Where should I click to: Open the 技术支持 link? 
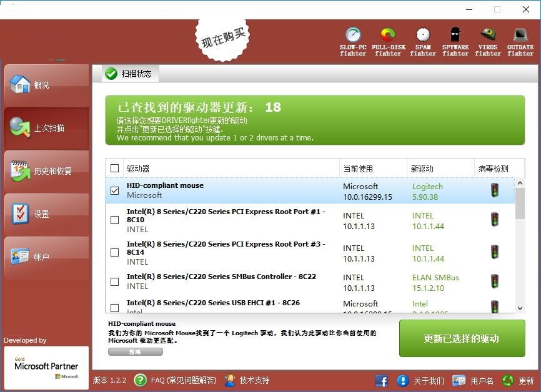pyautogui.click(x=254, y=380)
